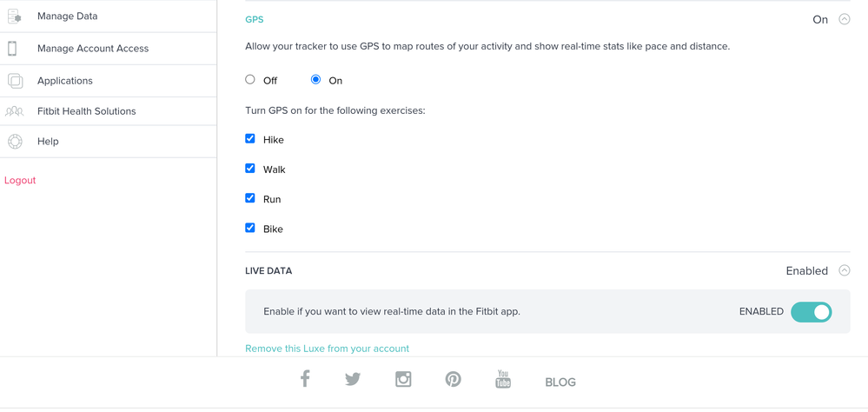Viewport: 868px width, 412px height.
Task: Collapse the Live Data section chevron
Action: (x=845, y=271)
